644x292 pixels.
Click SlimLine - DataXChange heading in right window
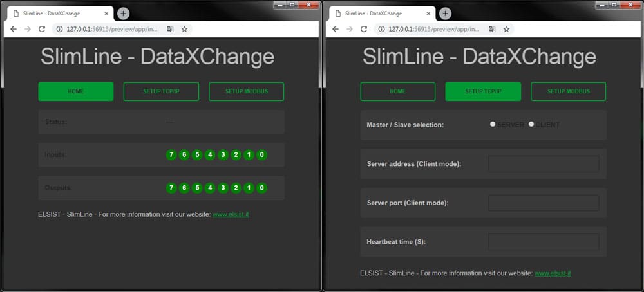479,57
